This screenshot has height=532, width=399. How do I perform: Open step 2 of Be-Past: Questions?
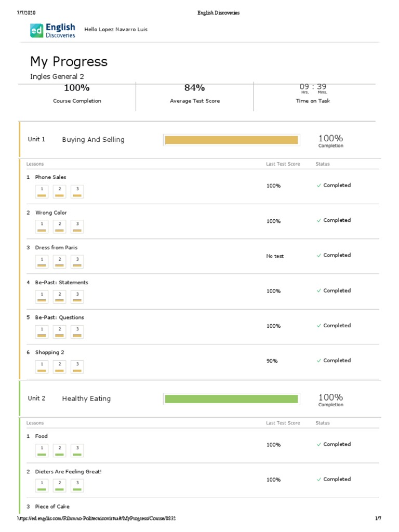[x=60, y=331]
